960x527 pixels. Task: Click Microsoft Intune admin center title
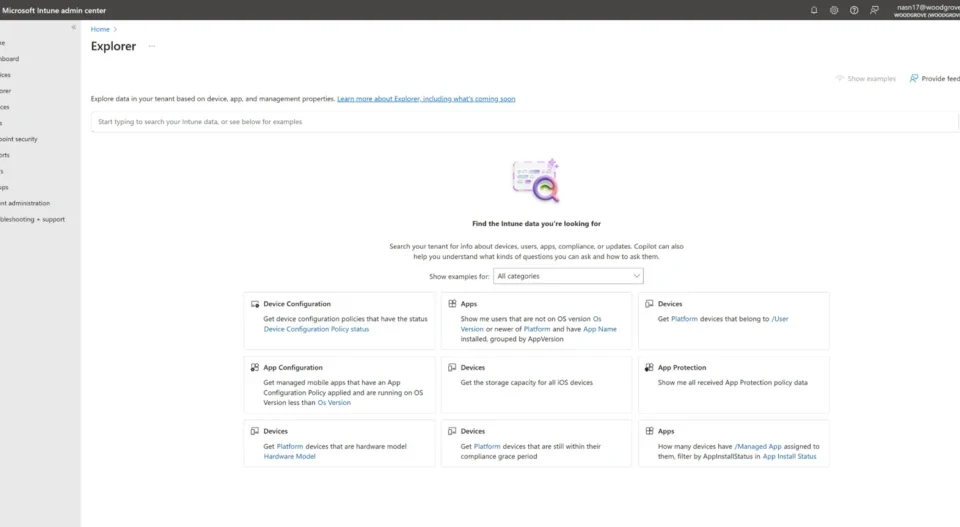54,10
